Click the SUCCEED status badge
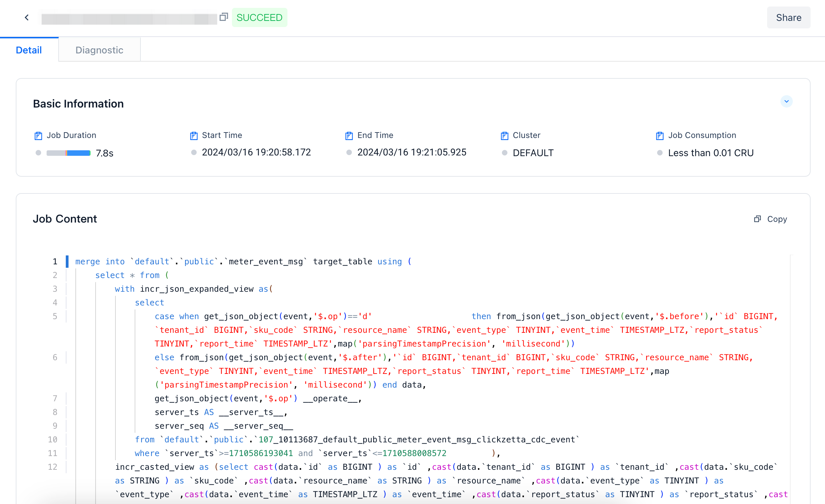825x504 pixels. coord(259,17)
